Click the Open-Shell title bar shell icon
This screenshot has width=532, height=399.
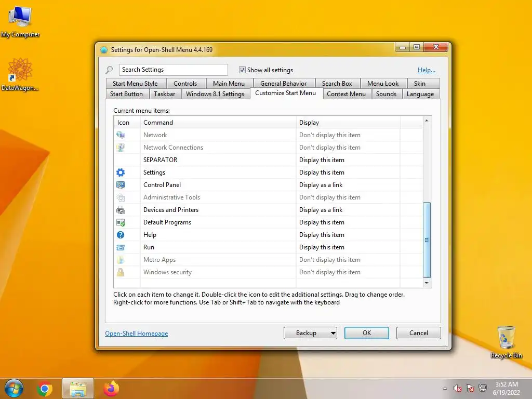point(104,50)
